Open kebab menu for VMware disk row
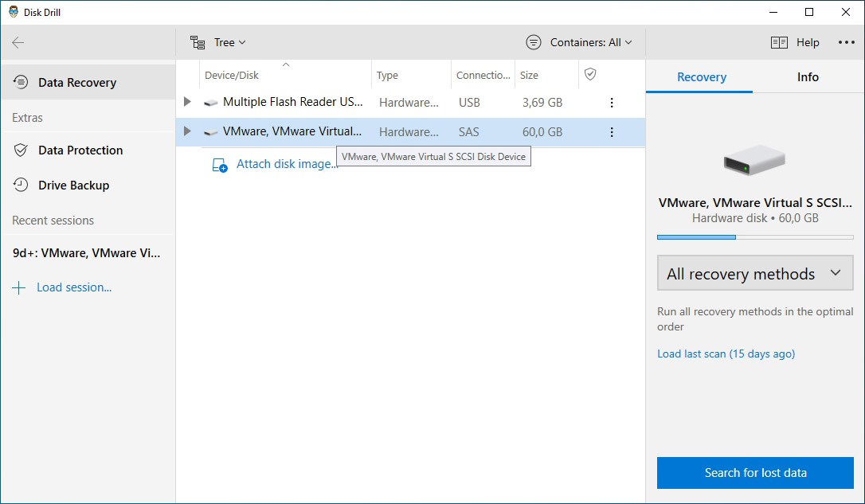Image resolution: width=865 pixels, height=504 pixels. point(611,132)
